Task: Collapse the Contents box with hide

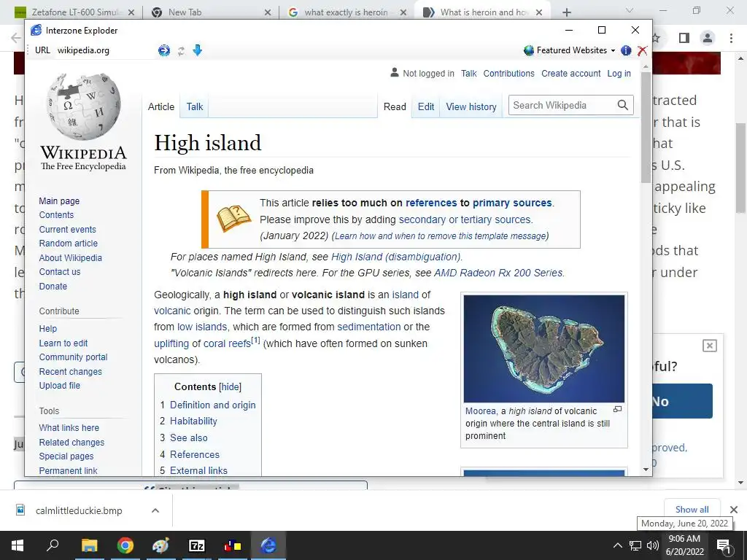Action: [230, 386]
